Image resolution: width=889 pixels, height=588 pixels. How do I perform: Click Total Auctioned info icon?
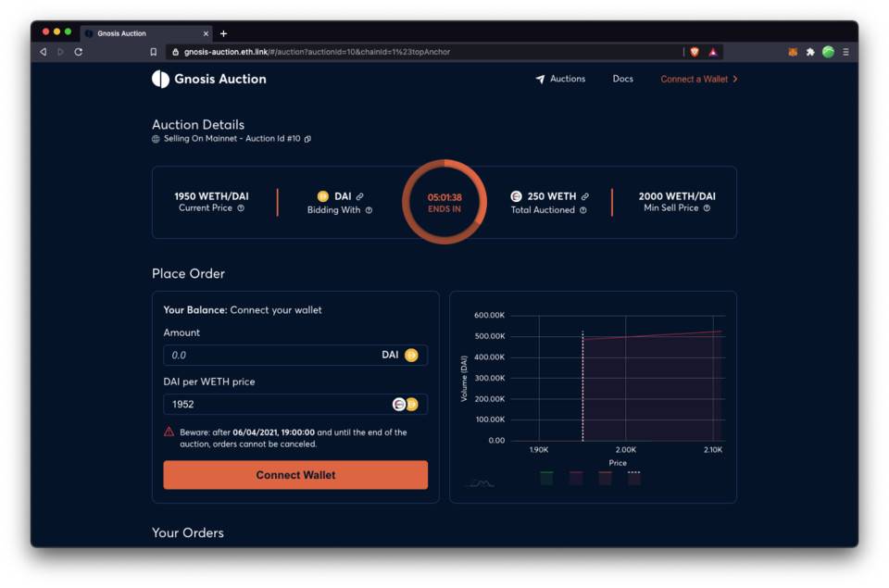[x=582, y=210]
